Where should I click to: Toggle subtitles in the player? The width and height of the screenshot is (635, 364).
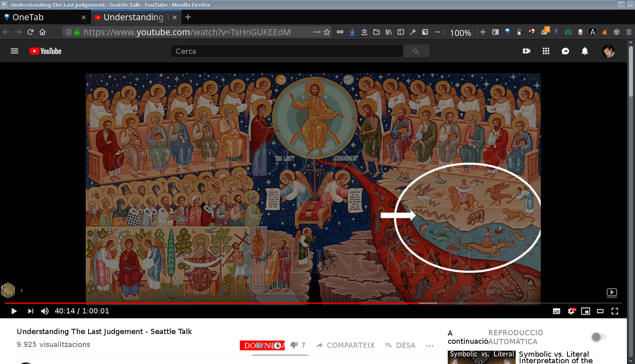(x=557, y=311)
